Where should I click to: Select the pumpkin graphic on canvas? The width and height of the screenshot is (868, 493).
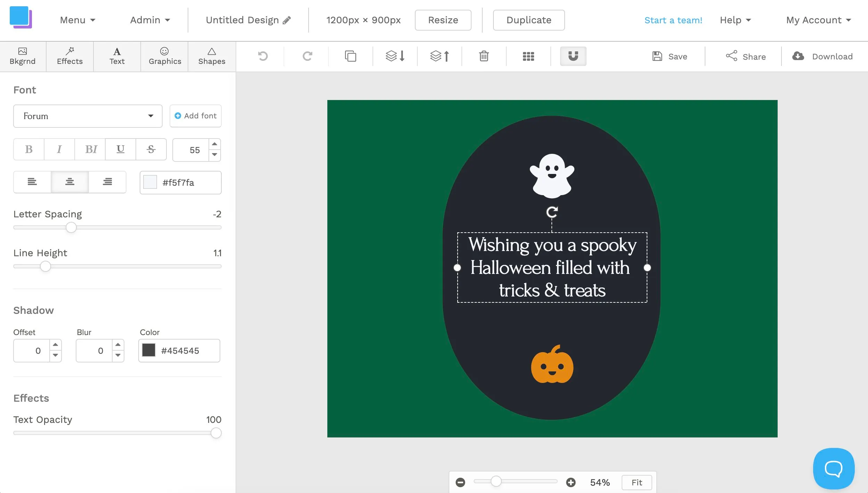click(x=552, y=364)
